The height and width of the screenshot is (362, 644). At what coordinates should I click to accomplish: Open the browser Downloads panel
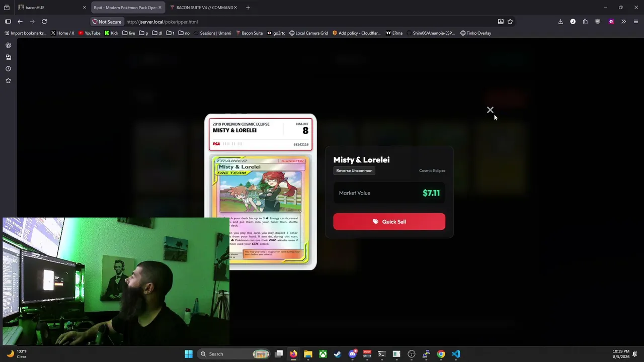(x=560, y=22)
